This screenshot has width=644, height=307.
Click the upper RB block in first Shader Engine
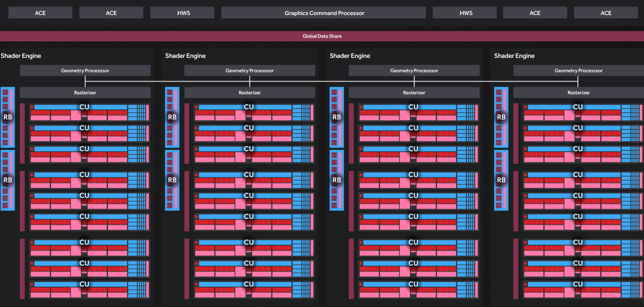coord(8,117)
